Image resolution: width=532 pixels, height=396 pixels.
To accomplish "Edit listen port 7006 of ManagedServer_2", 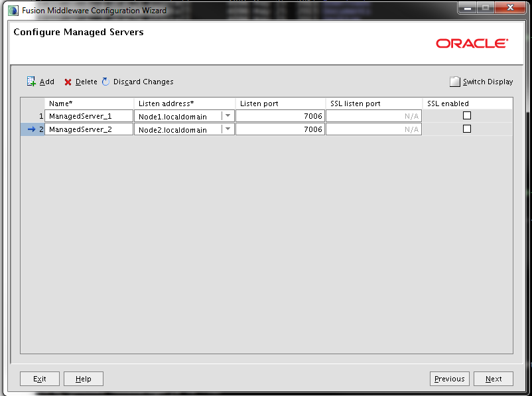I will 280,129.
